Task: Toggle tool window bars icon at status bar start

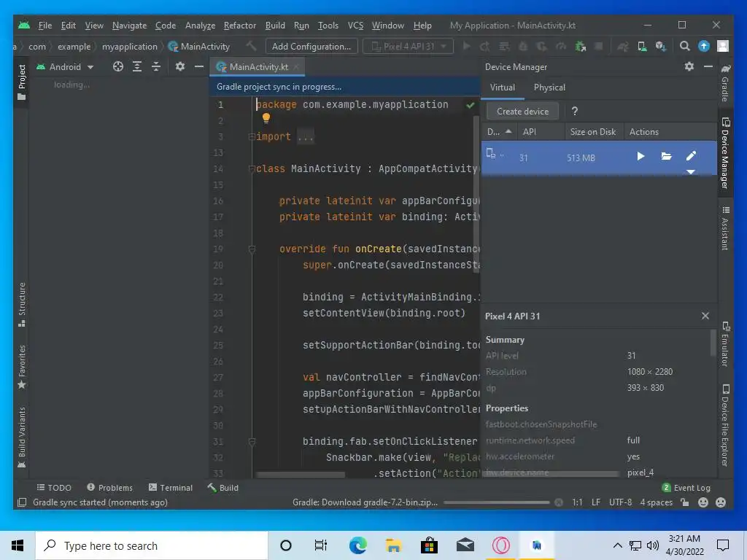Action: coord(22,502)
